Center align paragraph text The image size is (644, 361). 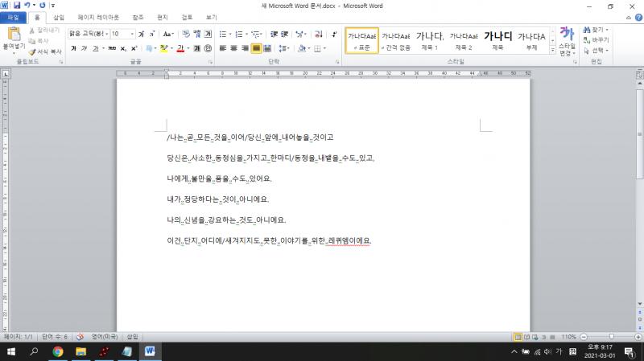[x=233, y=48]
